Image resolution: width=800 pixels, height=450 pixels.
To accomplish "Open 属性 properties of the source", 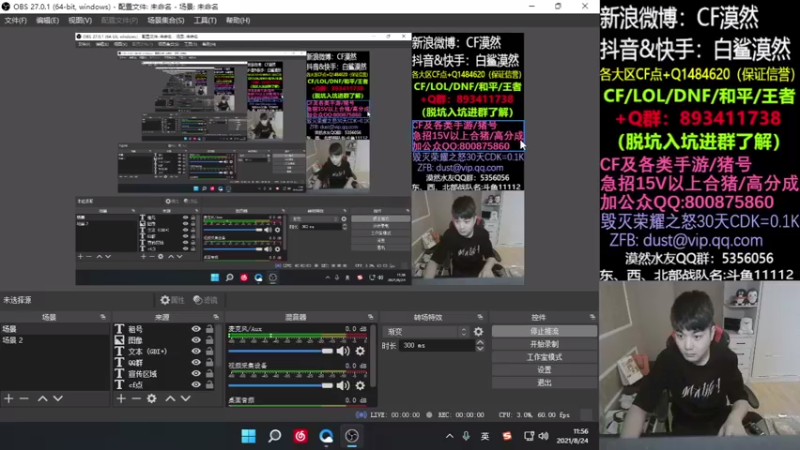I will click(172, 300).
